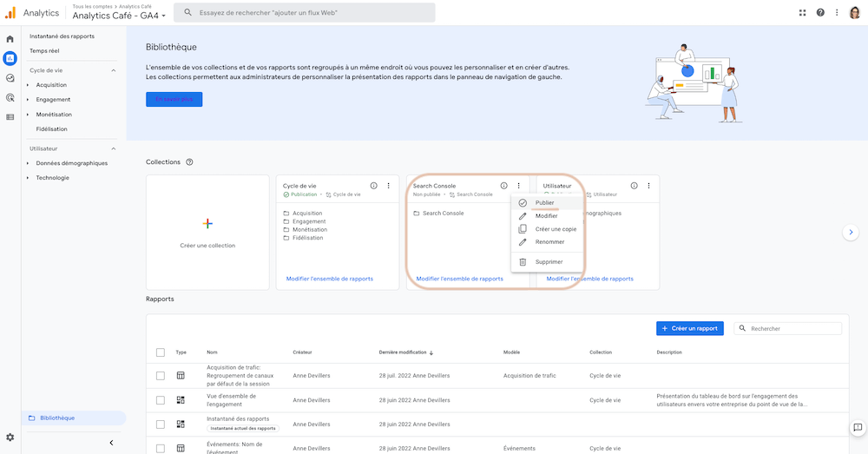868x454 pixels.
Task: Click the three-dot menu on Search Console card
Action: (519, 186)
